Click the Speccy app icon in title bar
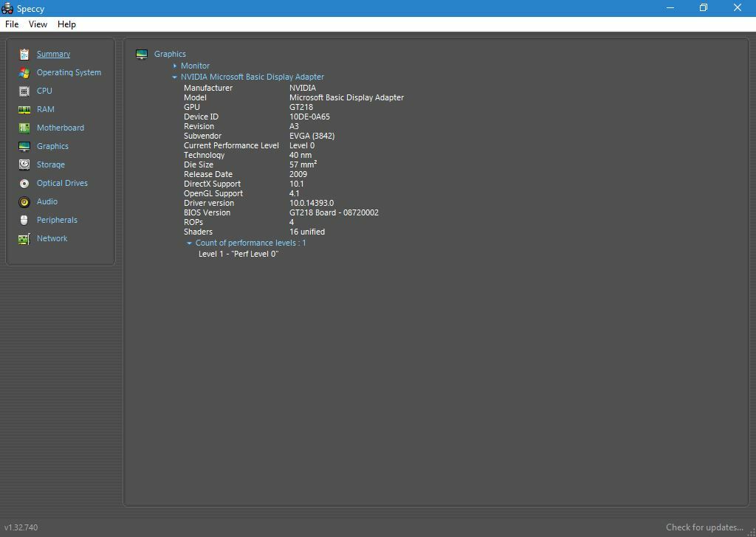This screenshot has height=537, width=756. click(7, 8)
